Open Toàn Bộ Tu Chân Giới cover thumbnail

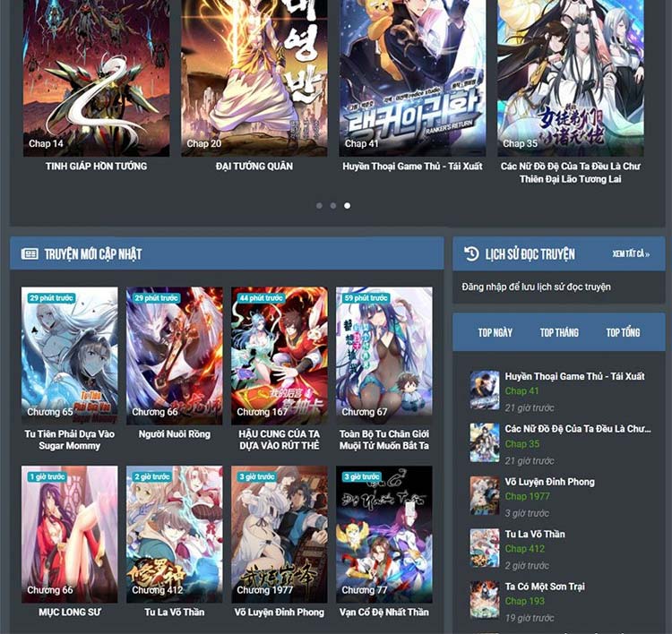coord(384,356)
